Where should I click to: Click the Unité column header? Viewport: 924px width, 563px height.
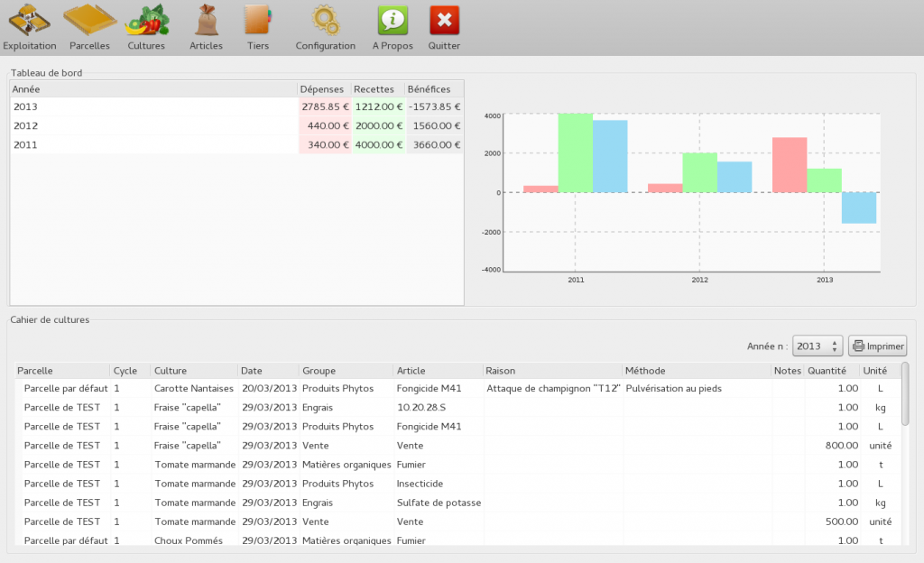coord(881,371)
